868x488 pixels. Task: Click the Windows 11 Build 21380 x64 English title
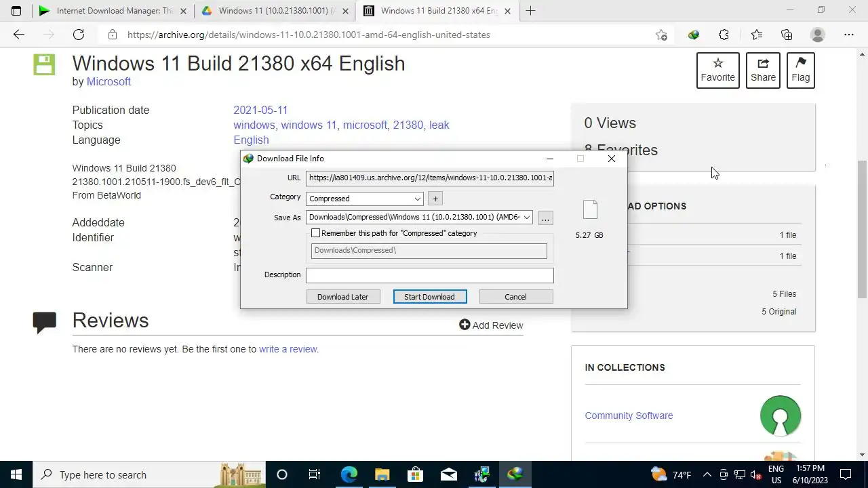point(239,63)
